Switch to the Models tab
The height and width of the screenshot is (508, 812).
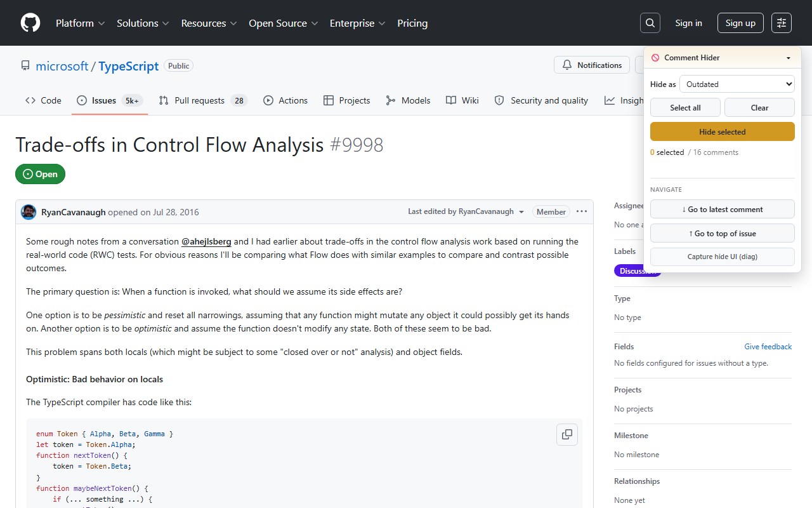point(408,100)
